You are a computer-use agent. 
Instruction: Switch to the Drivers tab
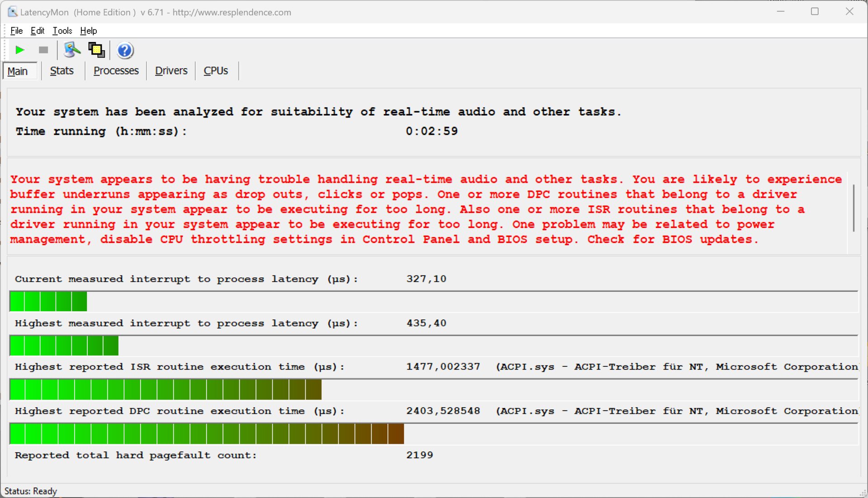pos(171,71)
